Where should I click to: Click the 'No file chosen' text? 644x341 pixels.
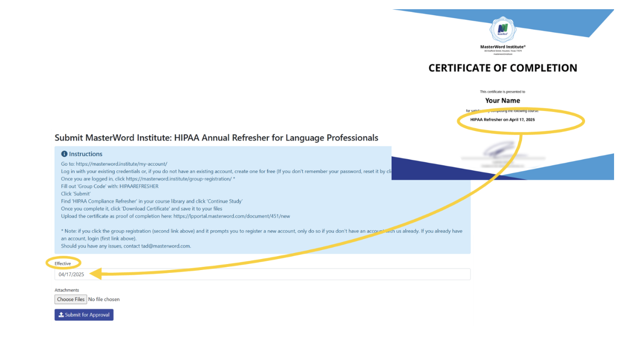tap(104, 300)
